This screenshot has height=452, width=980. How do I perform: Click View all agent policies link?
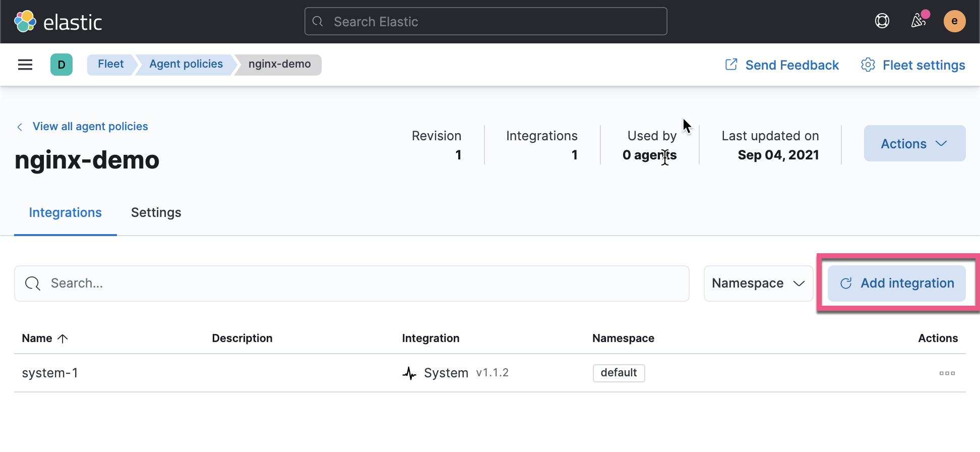tap(90, 127)
